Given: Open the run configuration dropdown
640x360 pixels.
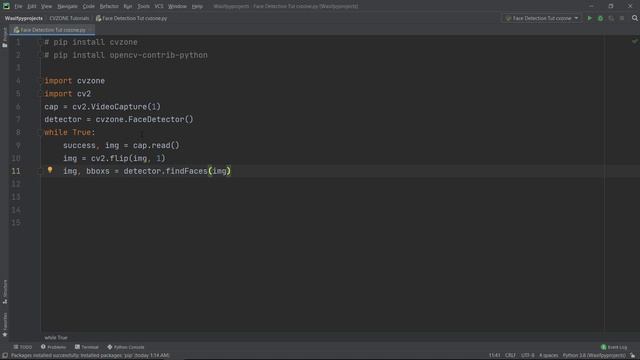Looking at the screenshot, I should coord(542,18).
